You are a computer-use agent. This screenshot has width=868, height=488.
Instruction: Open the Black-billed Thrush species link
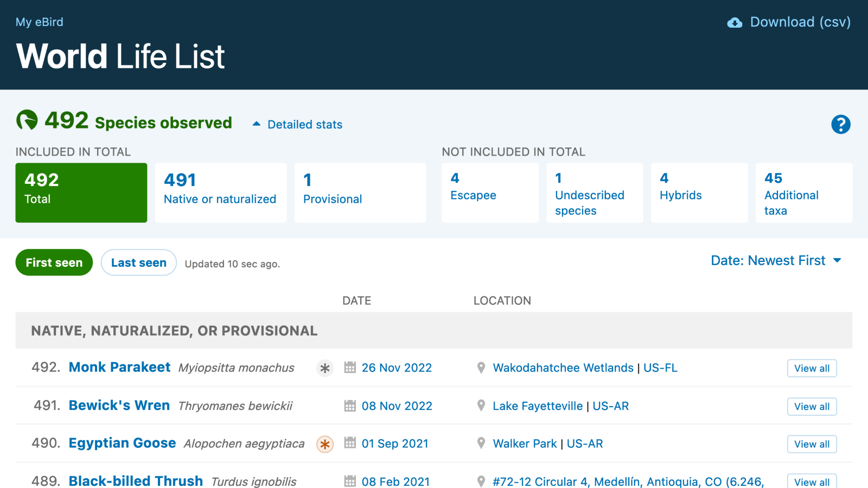point(136,481)
